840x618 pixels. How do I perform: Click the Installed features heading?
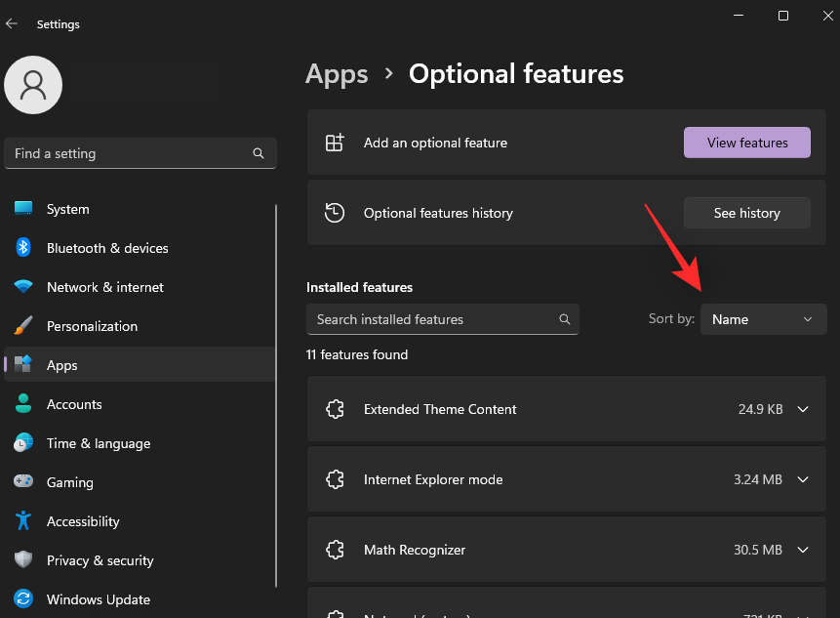(x=359, y=287)
